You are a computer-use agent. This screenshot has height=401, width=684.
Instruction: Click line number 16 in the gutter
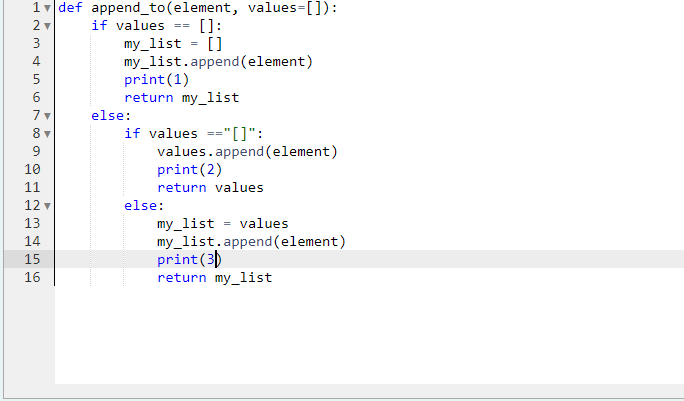pyautogui.click(x=32, y=278)
